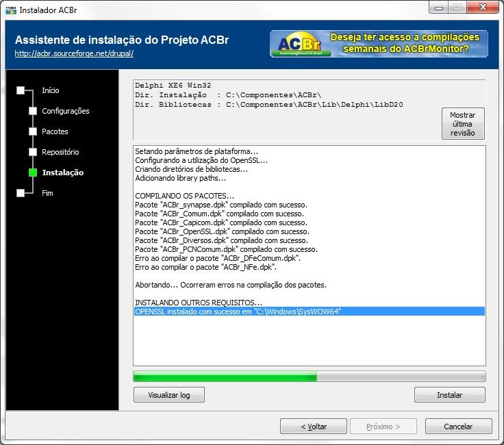
Task: Select the green Instalação step marker
Action: (33, 173)
